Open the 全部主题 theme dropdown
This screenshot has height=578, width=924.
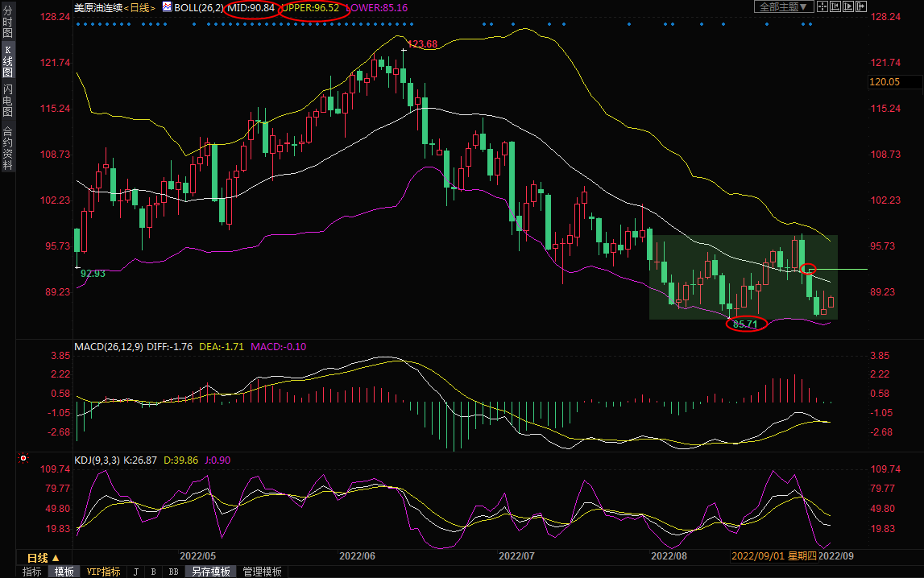point(783,6)
